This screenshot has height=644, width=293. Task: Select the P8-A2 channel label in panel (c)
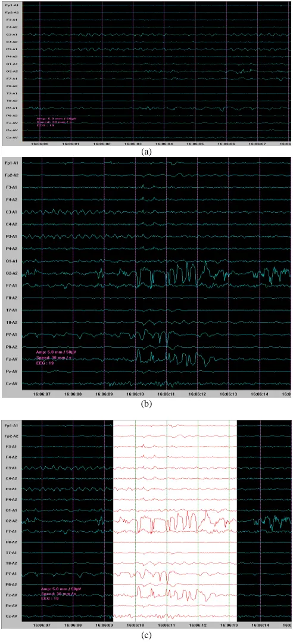11,584
